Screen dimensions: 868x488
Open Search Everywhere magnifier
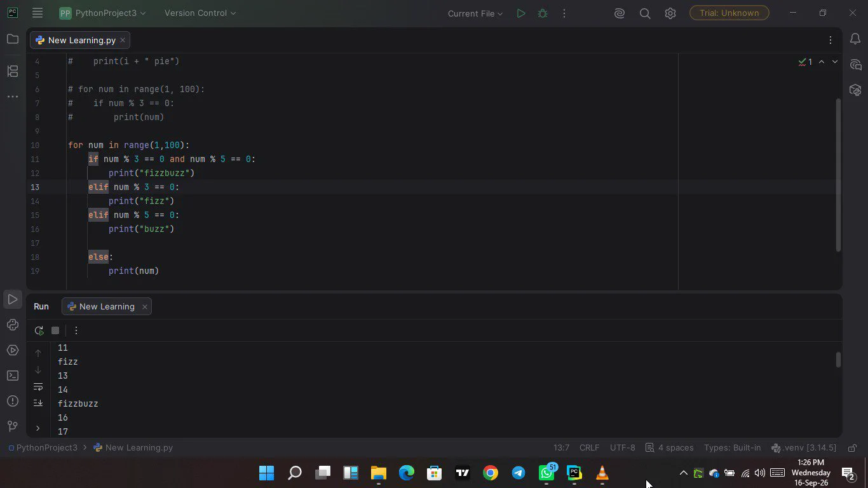[x=645, y=13]
